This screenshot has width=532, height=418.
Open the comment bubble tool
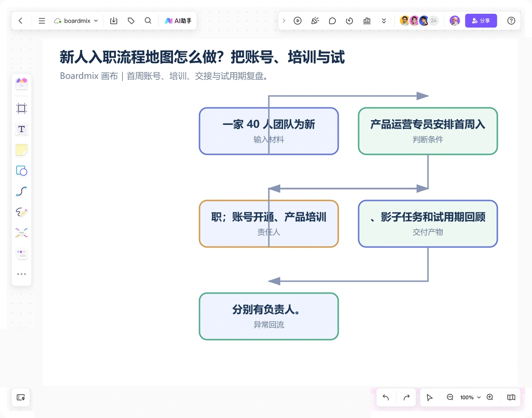(332, 21)
